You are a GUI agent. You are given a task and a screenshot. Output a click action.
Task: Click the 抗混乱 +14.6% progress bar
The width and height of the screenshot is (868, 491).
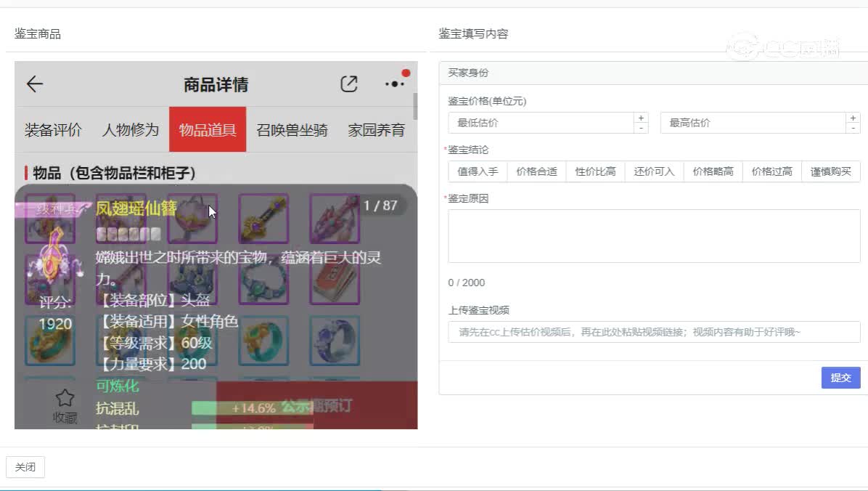[x=253, y=408]
